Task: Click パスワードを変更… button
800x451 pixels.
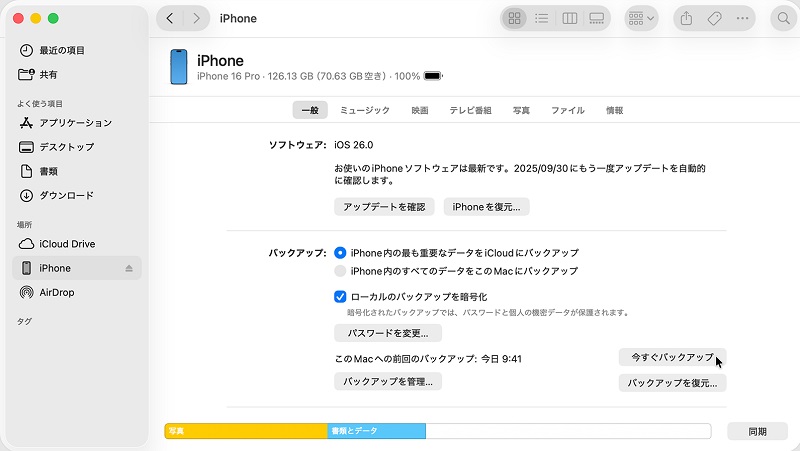Action: click(388, 333)
